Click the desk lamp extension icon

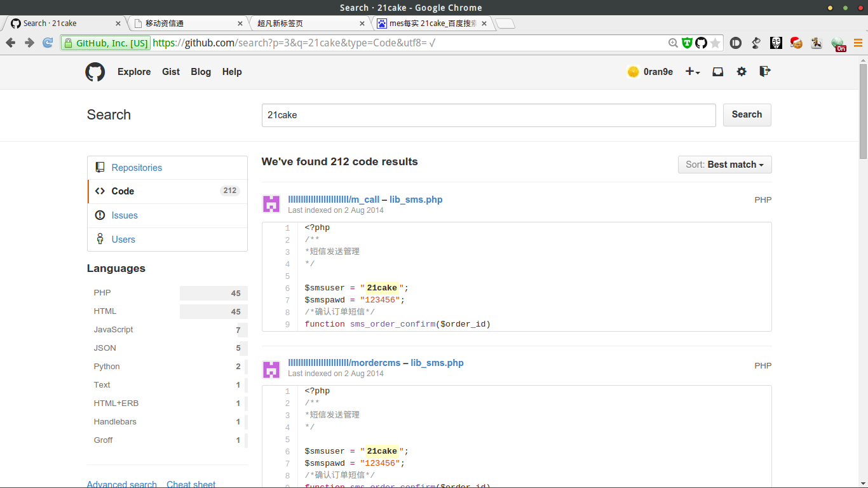tap(756, 43)
